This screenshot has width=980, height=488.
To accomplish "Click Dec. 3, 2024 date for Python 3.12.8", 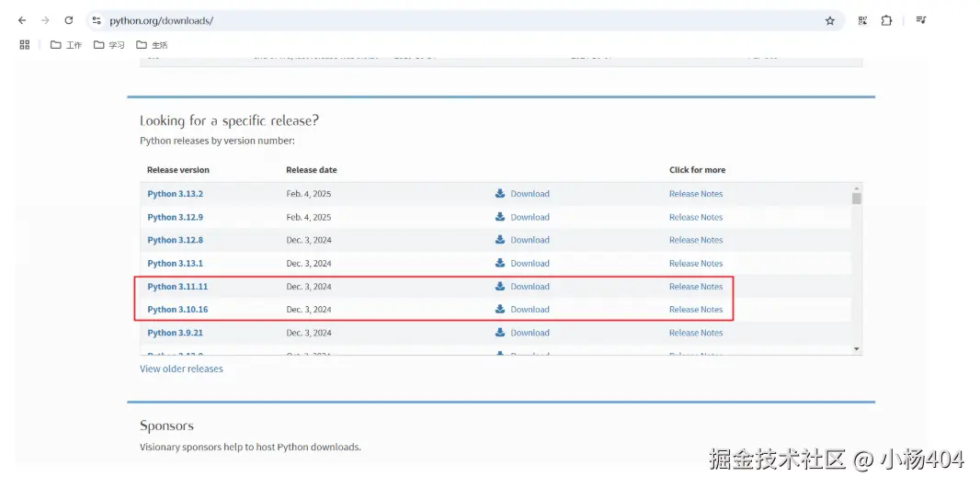I will coord(309,240).
